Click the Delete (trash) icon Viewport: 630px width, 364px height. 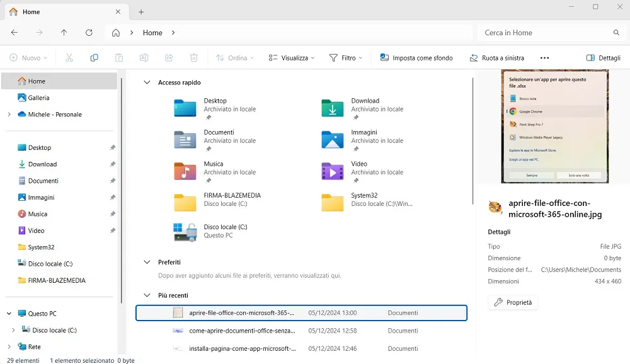(194, 57)
